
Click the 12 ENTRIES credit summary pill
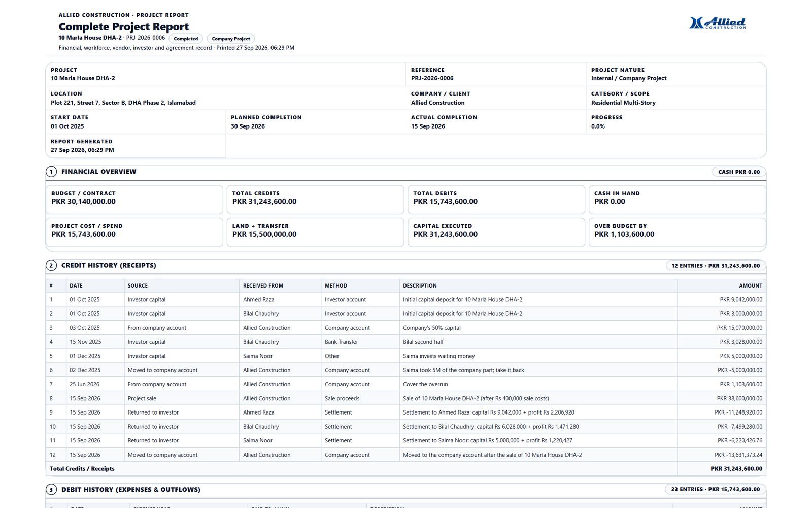[716, 266]
